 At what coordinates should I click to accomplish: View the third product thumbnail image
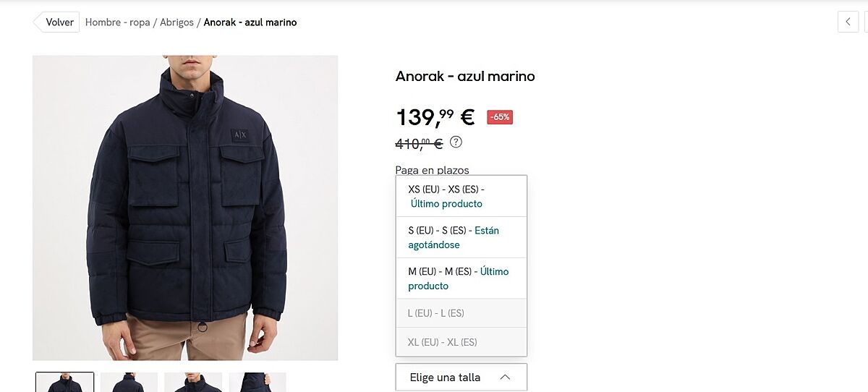tap(193, 382)
